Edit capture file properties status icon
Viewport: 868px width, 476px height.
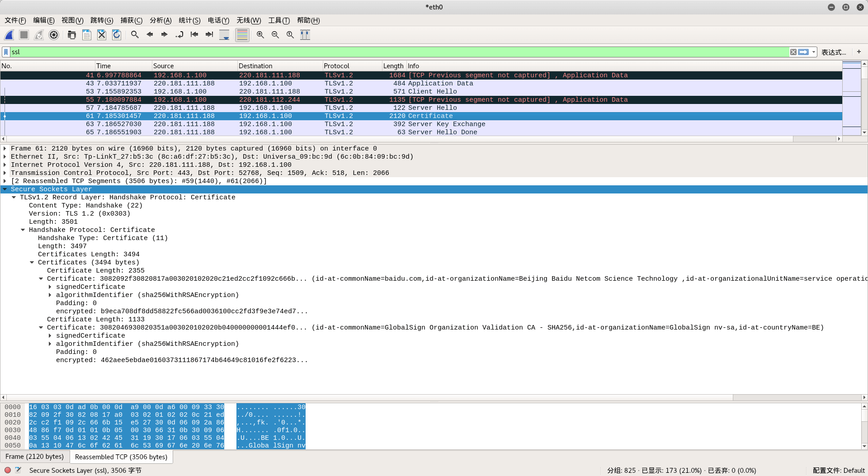tap(18, 470)
